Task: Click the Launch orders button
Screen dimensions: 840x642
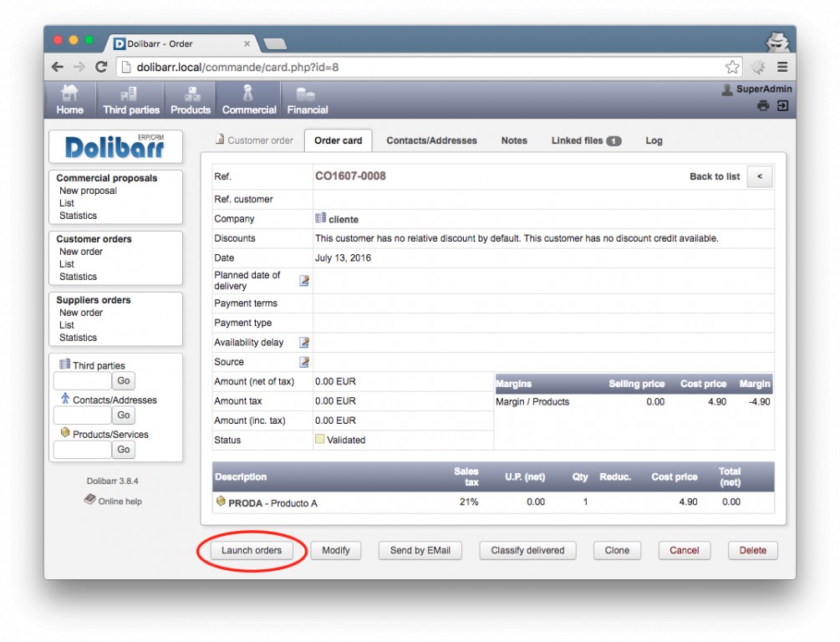Action: pos(252,550)
